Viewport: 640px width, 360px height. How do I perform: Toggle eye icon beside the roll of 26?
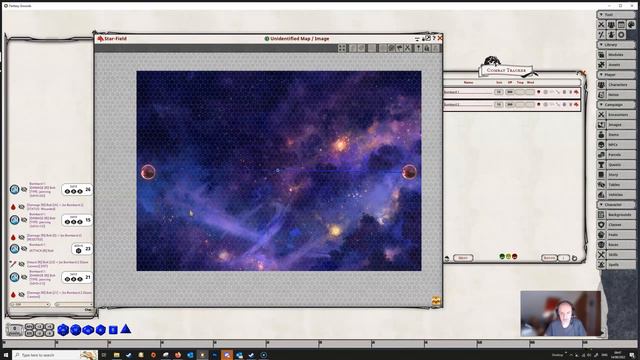pyautogui.click(x=24, y=189)
